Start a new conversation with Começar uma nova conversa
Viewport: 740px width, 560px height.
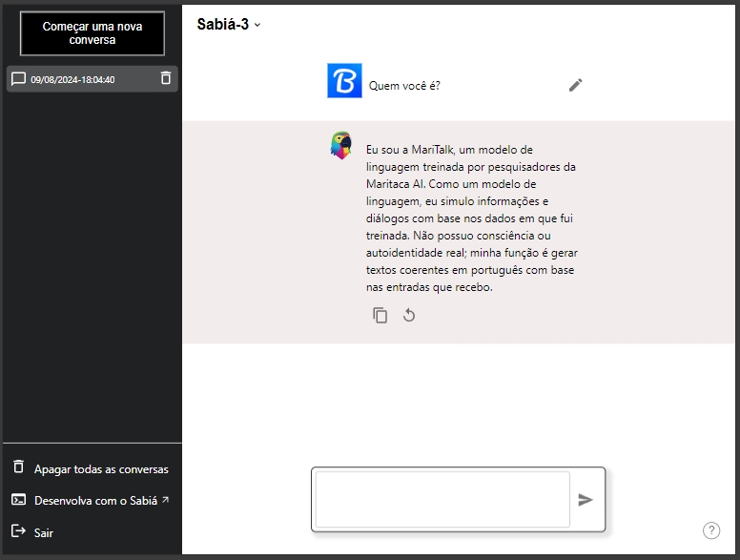(x=92, y=33)
